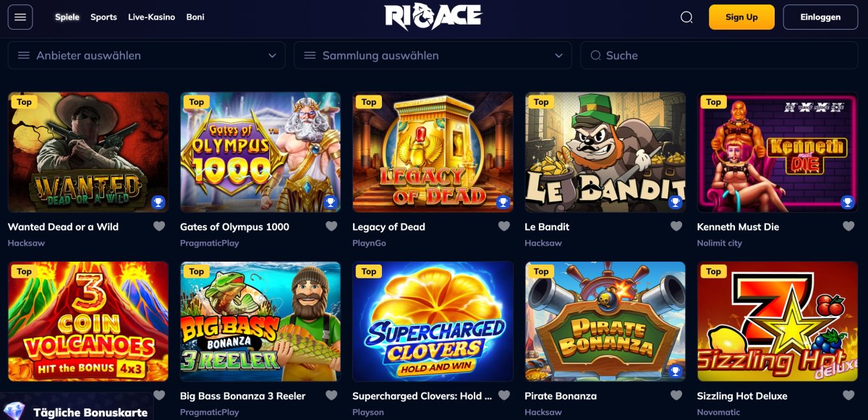Click trophy badge on Pirate Bonanza thumbnail
Screen dimensions: 868x420
676,372
